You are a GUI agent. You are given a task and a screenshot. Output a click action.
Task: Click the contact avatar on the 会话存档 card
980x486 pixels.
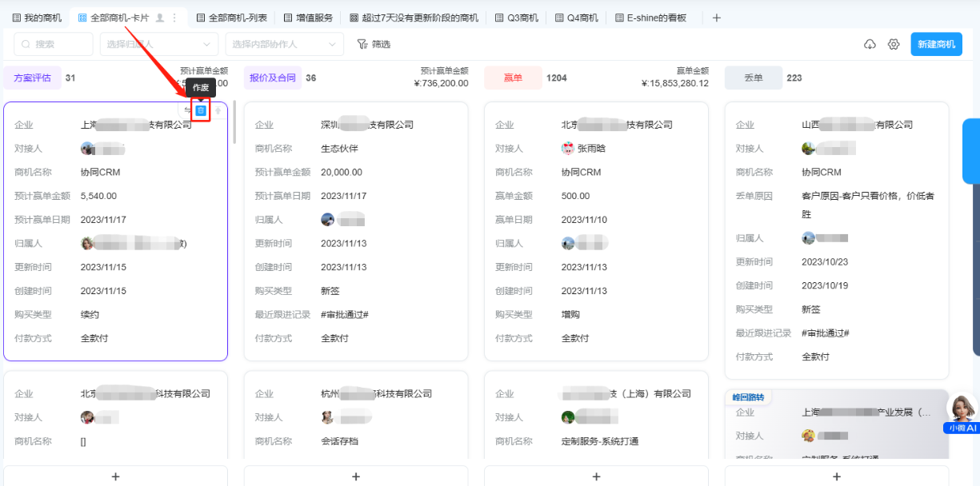[327, 417]
